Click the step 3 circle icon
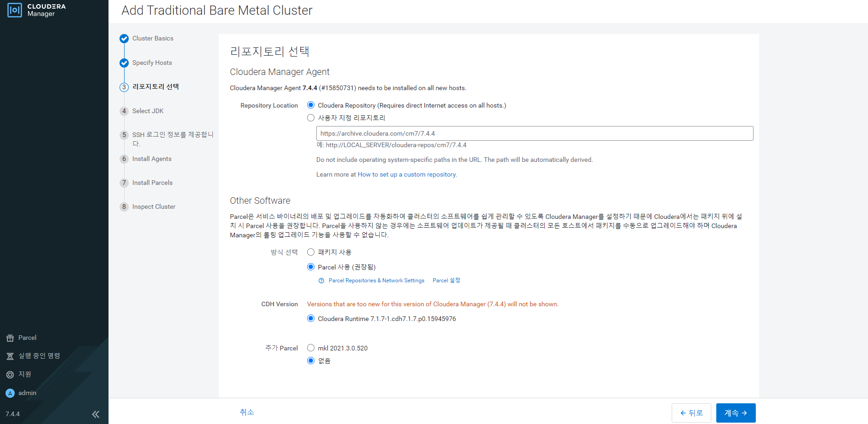 tap(124, 87)
